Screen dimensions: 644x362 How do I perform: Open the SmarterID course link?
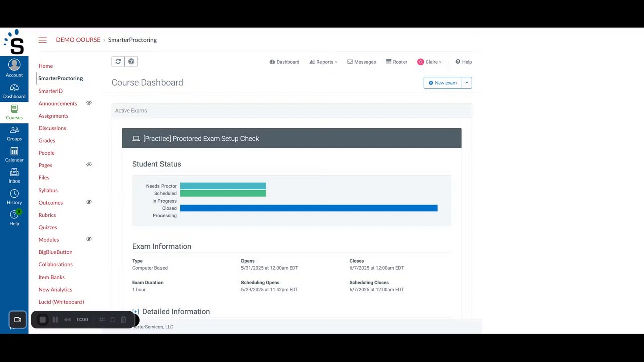click(x=51, y=91)
